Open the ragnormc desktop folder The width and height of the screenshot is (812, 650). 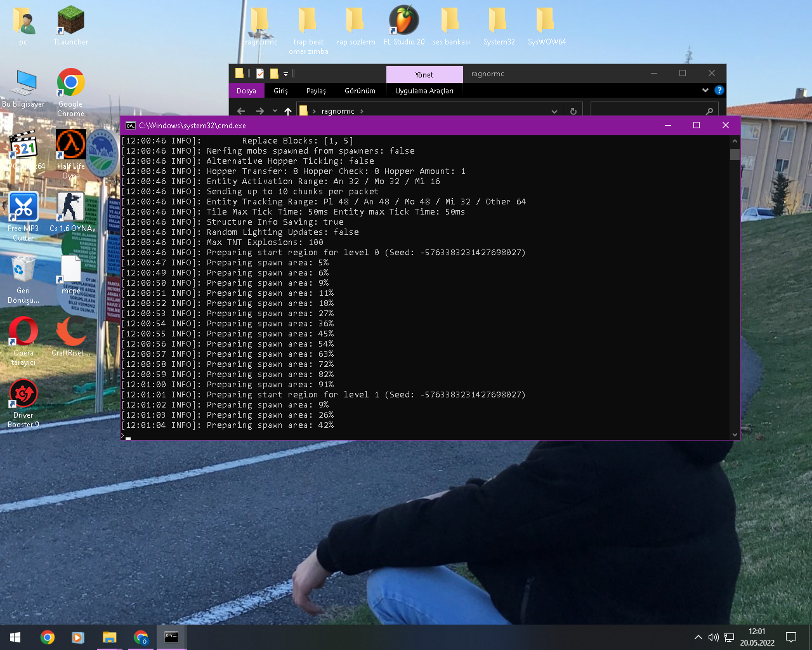pos(261,26)
